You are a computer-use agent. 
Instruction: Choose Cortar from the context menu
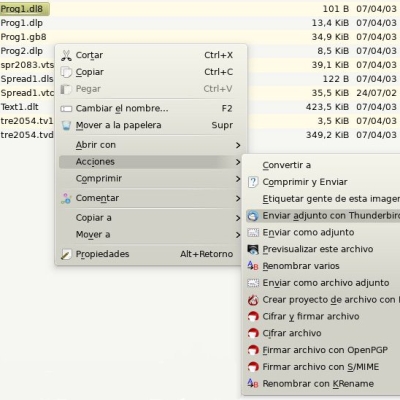pos(151,55)
